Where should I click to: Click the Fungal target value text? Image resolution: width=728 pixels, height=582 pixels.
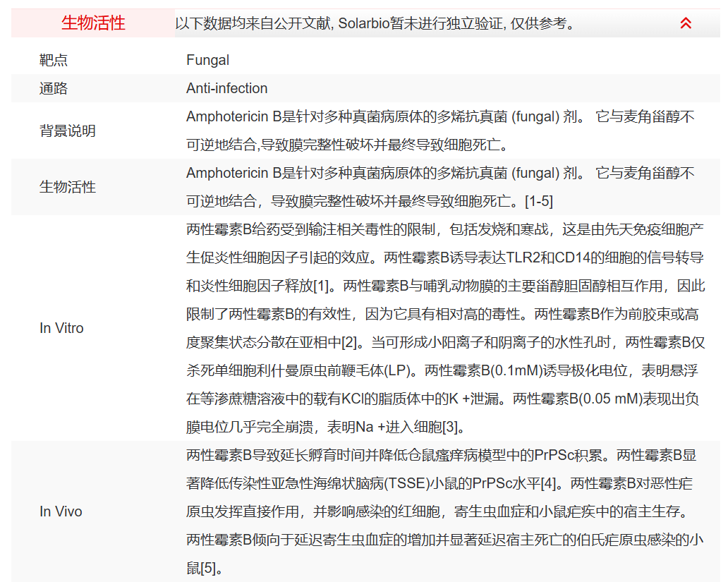click(207, 60)
